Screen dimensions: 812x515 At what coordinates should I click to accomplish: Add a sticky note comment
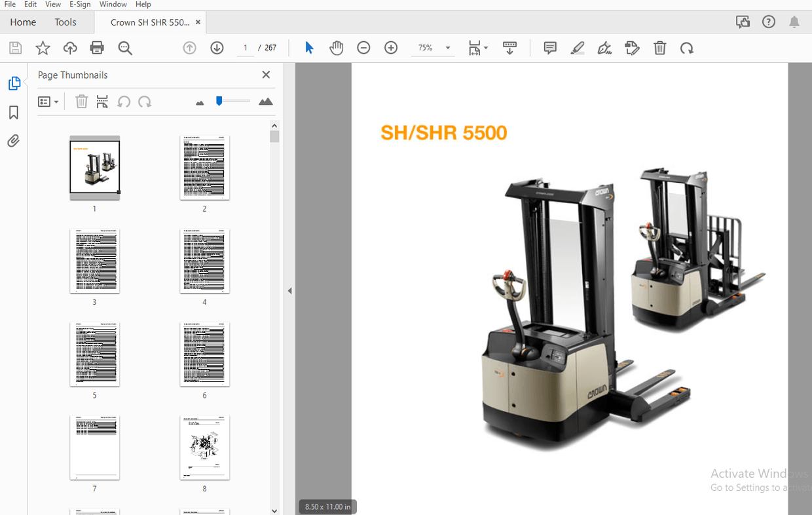click(x=549, y=47)
